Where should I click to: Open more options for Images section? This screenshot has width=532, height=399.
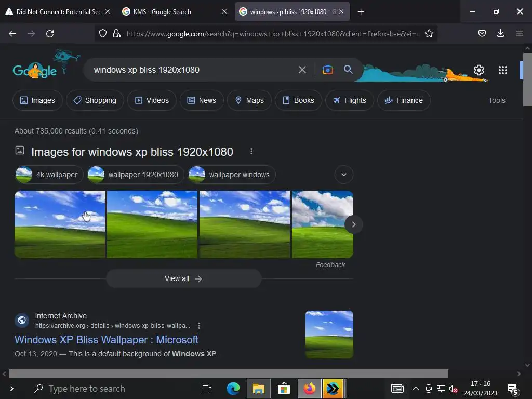(x=251, y=151)
